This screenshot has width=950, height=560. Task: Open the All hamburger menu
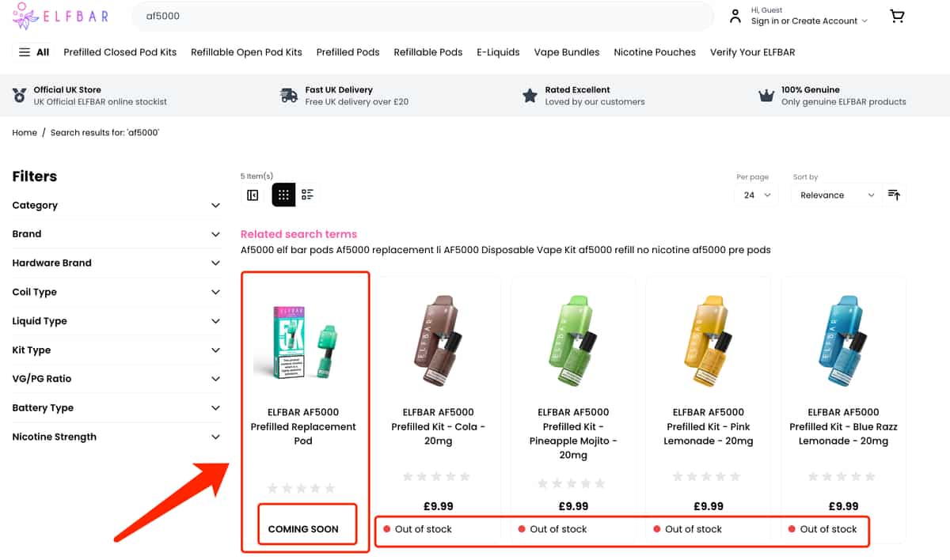pyautogui.click(x=34, y=52)
